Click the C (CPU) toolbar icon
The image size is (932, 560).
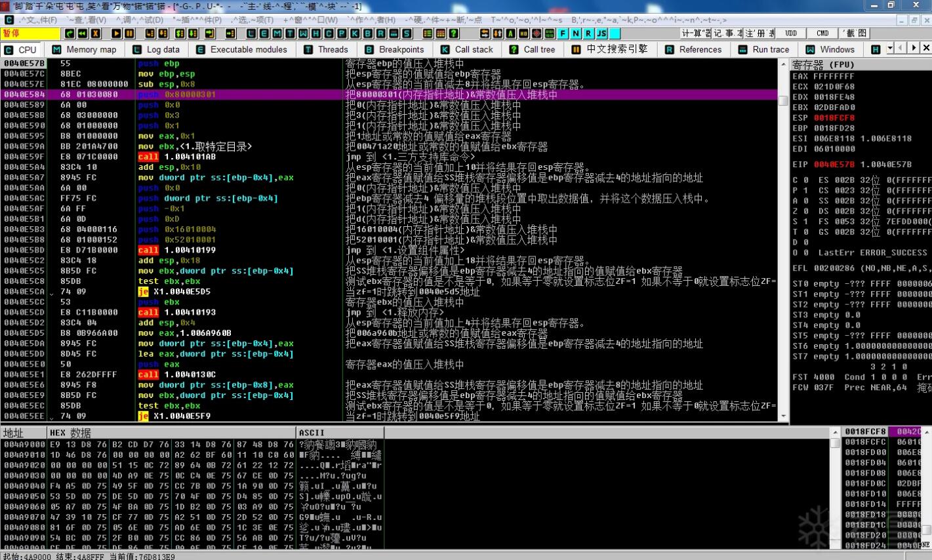pos(329,33)
